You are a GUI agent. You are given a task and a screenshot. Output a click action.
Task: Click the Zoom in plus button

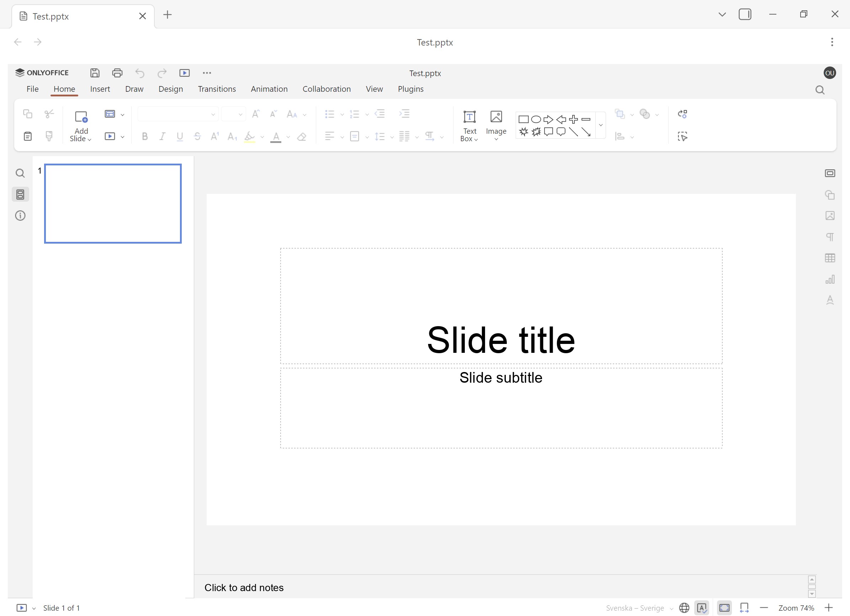click(829, 608)
